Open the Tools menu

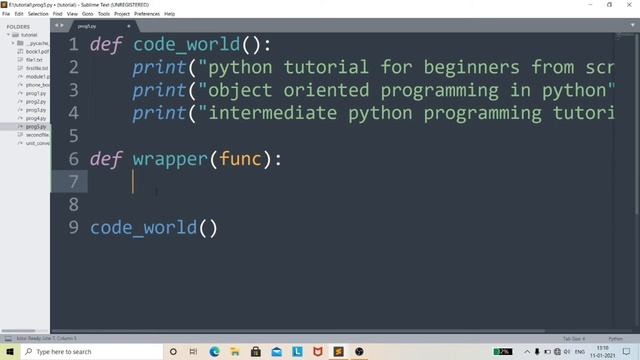tap(104, 14)
